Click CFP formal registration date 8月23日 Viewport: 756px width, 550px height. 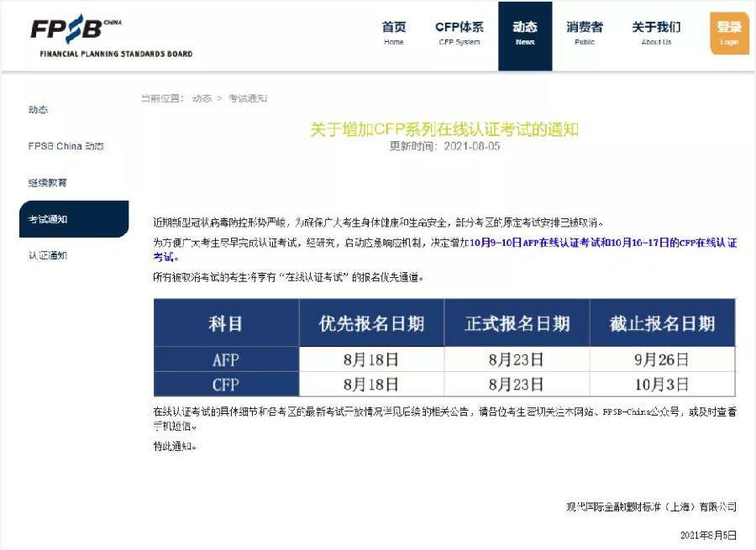pyautogui.click(x=517, y=385)
